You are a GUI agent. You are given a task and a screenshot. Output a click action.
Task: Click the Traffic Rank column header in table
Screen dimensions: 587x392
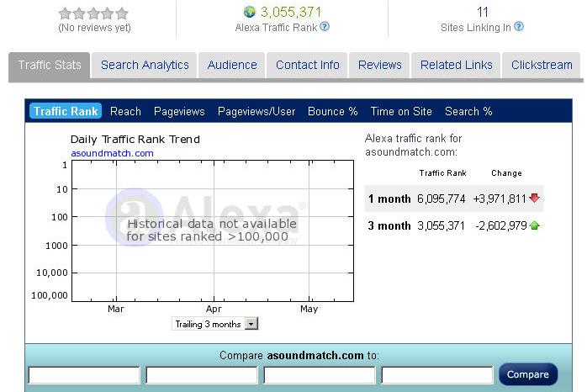tap(442, 173)
